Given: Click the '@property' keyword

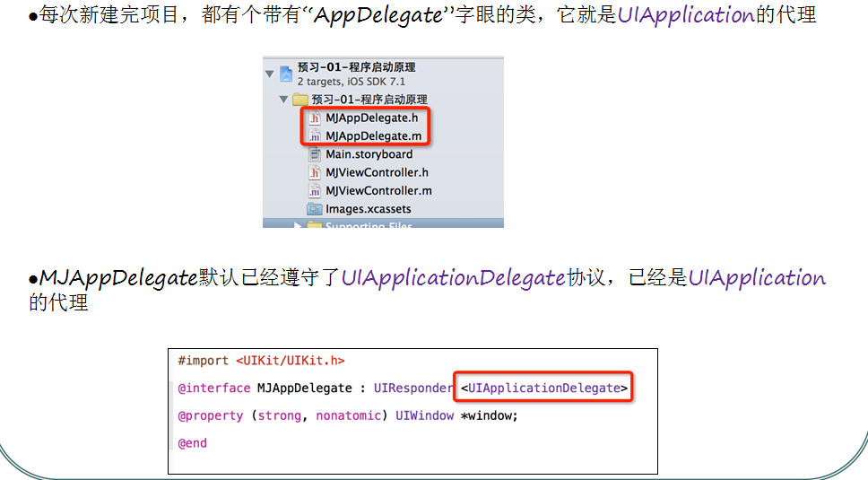Looking at the screenshot, I should click(x=211, y=415).
